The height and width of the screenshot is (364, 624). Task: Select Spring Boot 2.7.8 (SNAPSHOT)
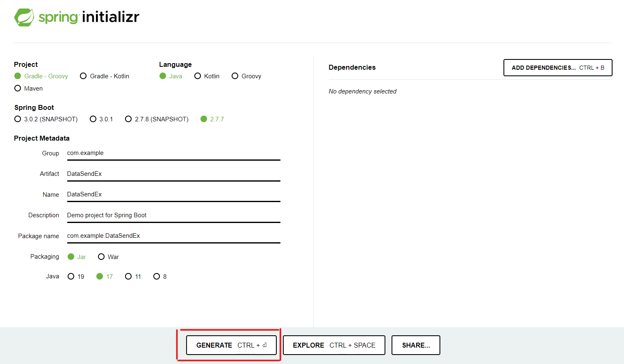[x=157, y=119]
